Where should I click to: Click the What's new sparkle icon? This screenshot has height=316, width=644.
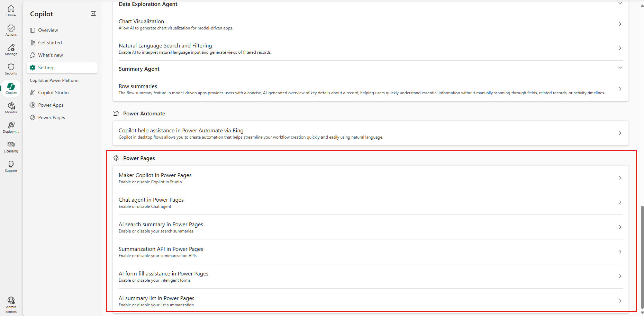[x=33, y=55]
